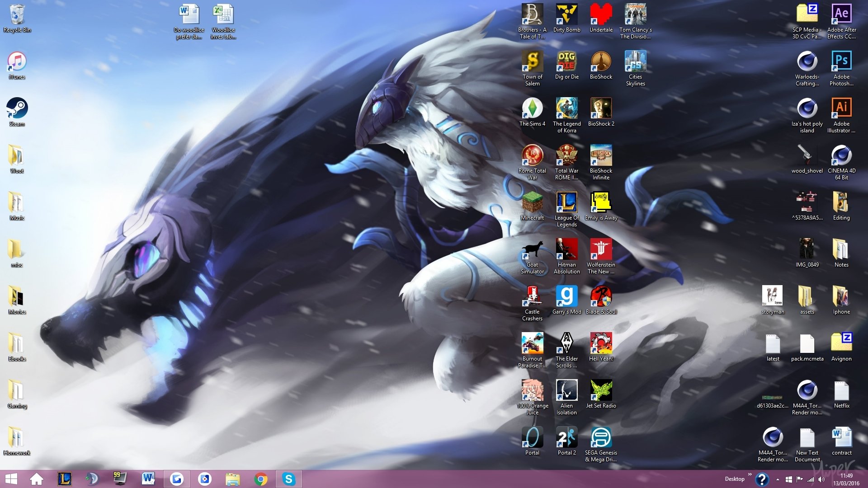Image resolution: width=868 pixels, height=488 pixels.
Task: Select the Do woodlice prefer Word document
Action: (x=189, y=22)
